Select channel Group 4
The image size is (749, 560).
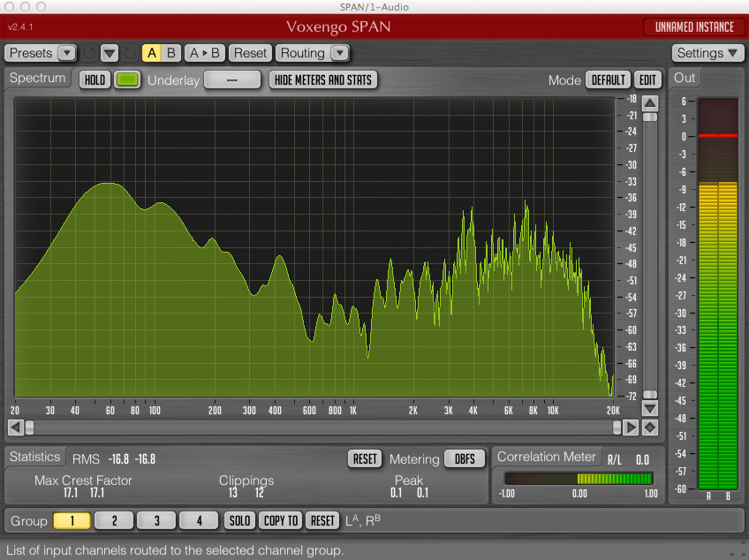point(199,520)
